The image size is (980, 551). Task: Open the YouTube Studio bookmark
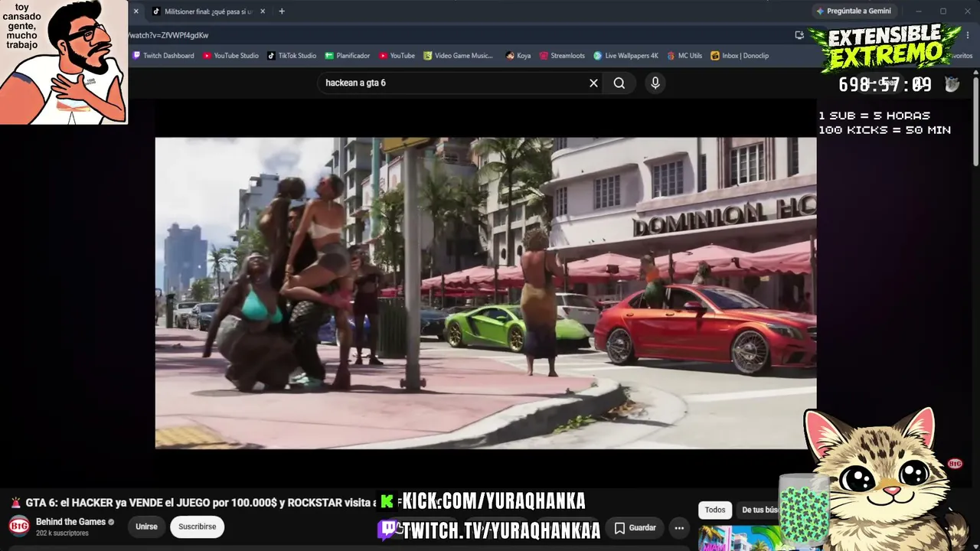(x=230, y=56)
